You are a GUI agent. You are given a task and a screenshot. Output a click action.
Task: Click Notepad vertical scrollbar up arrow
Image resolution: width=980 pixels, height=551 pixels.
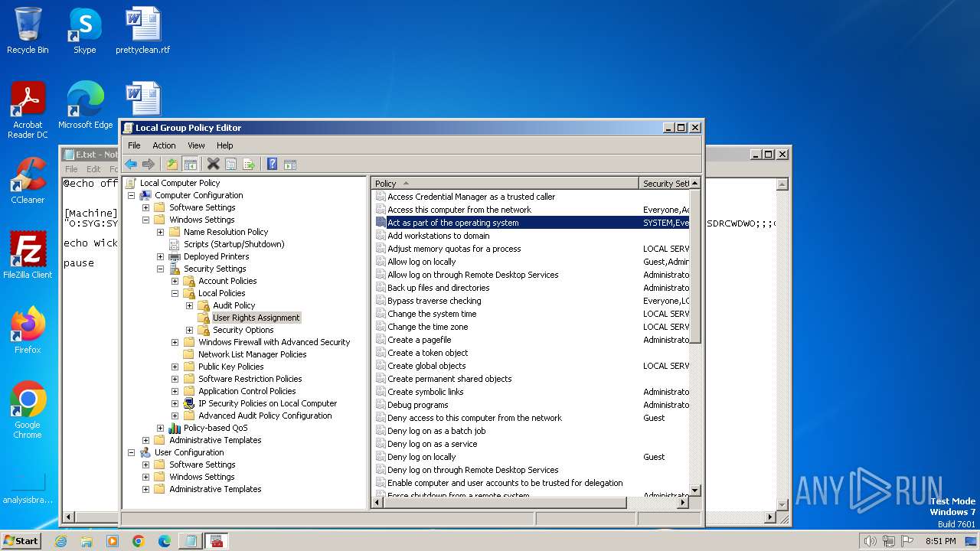782,184
